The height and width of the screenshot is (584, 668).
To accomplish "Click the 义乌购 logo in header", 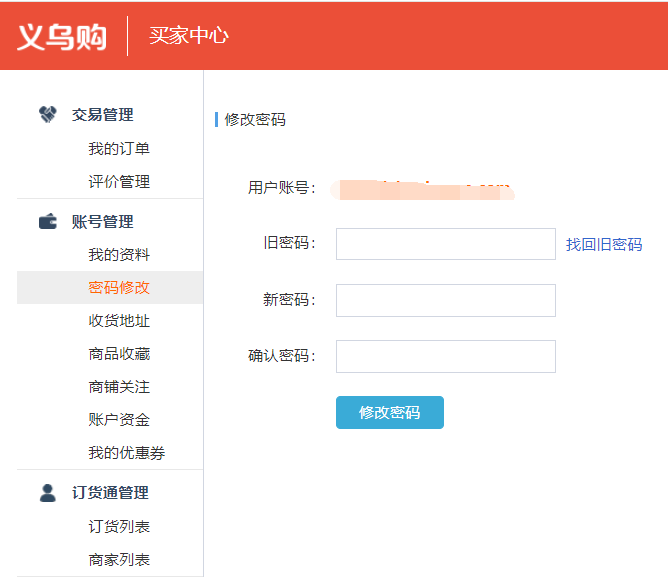I will pos(62,36).
